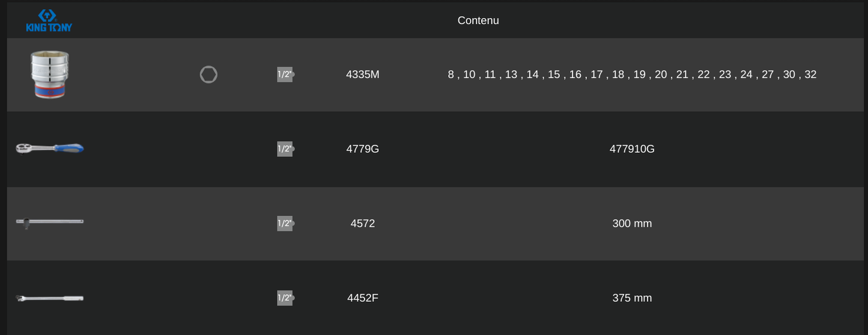Viewport: 868px width, 335px height.
Task: Click the 477910G content value
Action: (632, 149)
